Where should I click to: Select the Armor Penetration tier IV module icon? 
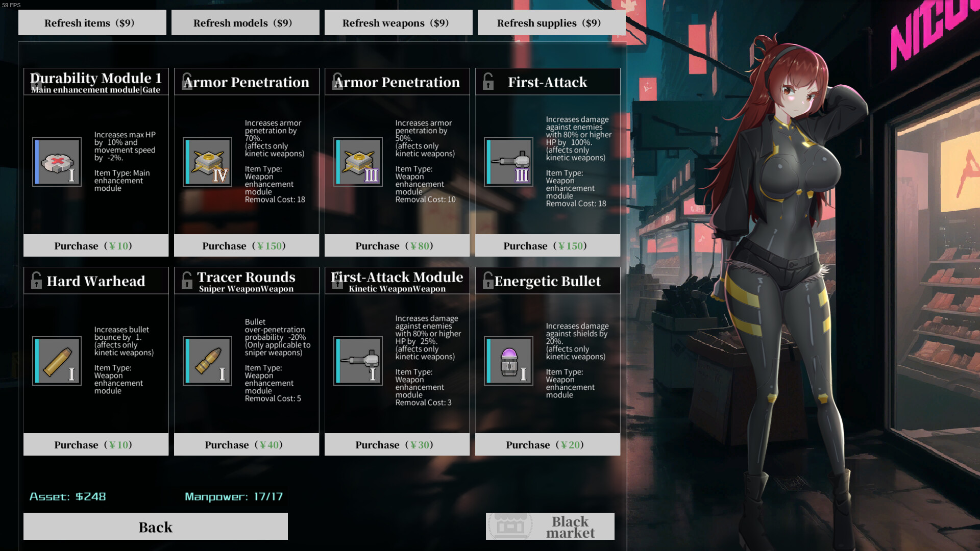click(x=207, y=162)
